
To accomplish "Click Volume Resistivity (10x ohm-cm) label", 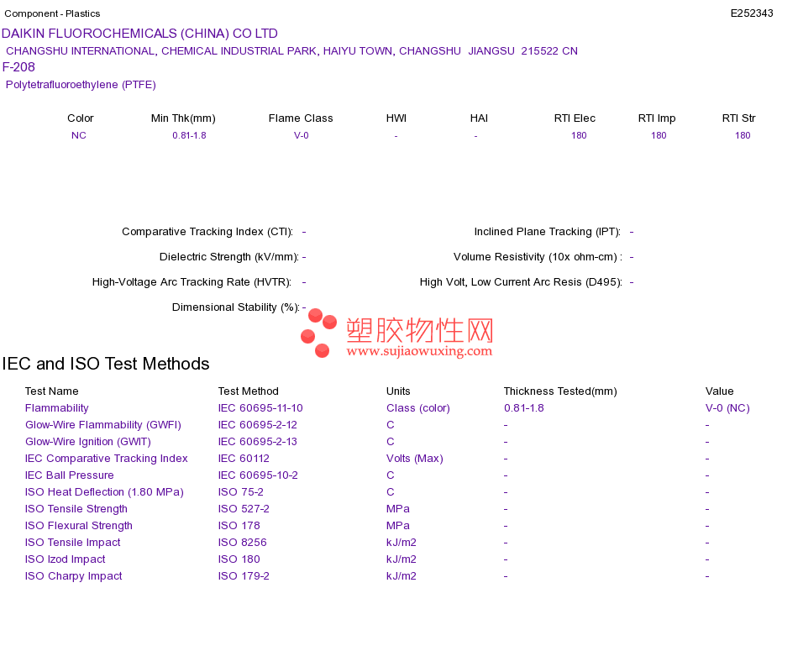I will pyautogui.click(x=538, y=256).
